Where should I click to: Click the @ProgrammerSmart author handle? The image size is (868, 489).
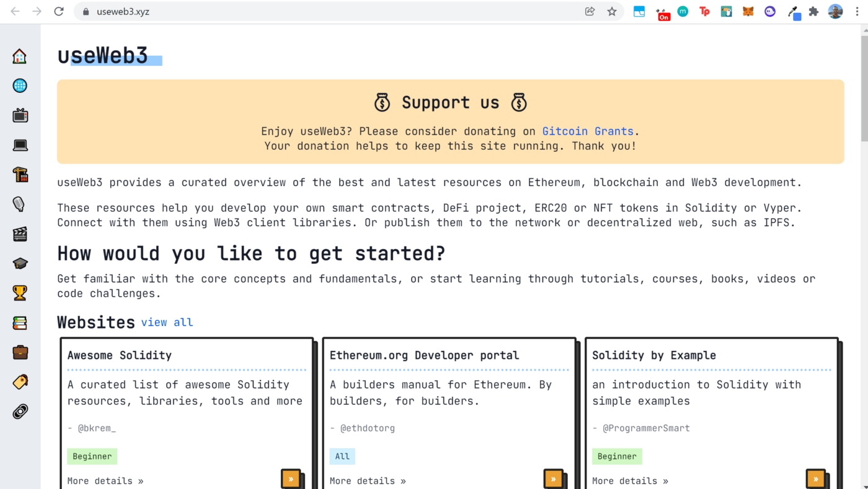click(x=646, y=428)
